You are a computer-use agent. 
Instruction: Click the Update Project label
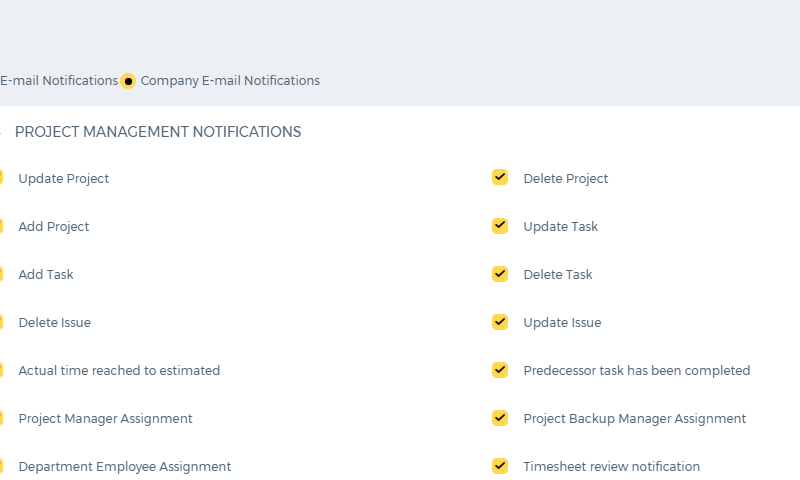[64, 179]
